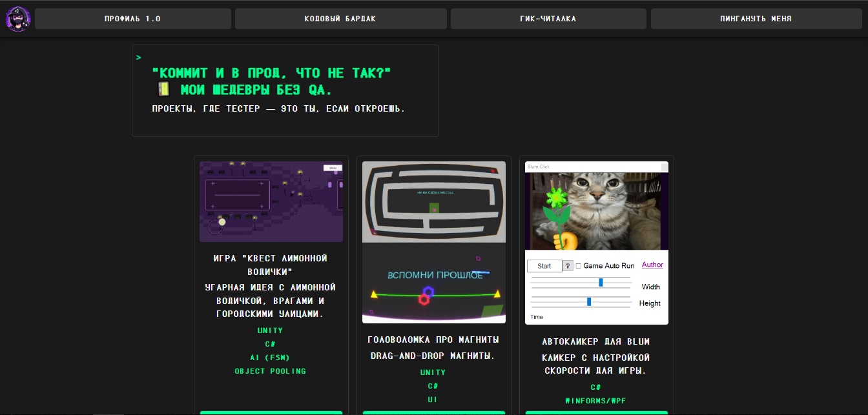This screenshot has width=868, height=415.
Task: Open the КОДОВЫЙ БАРДАК section
Action: (340, 18)
